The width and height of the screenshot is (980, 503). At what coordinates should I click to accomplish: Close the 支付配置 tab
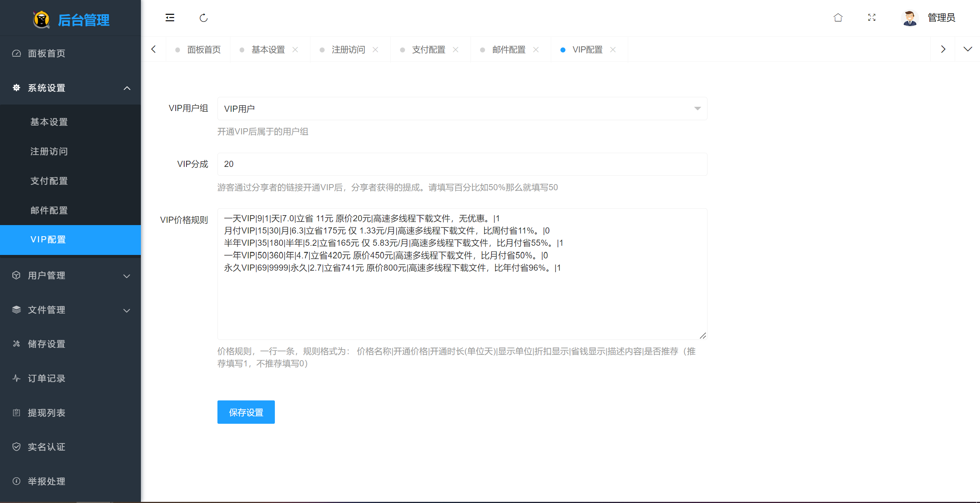[x=456, y=49]
